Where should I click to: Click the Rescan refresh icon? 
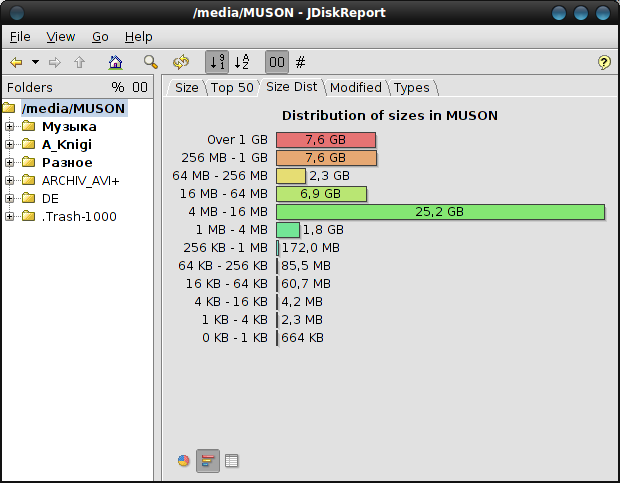(181, 62)
